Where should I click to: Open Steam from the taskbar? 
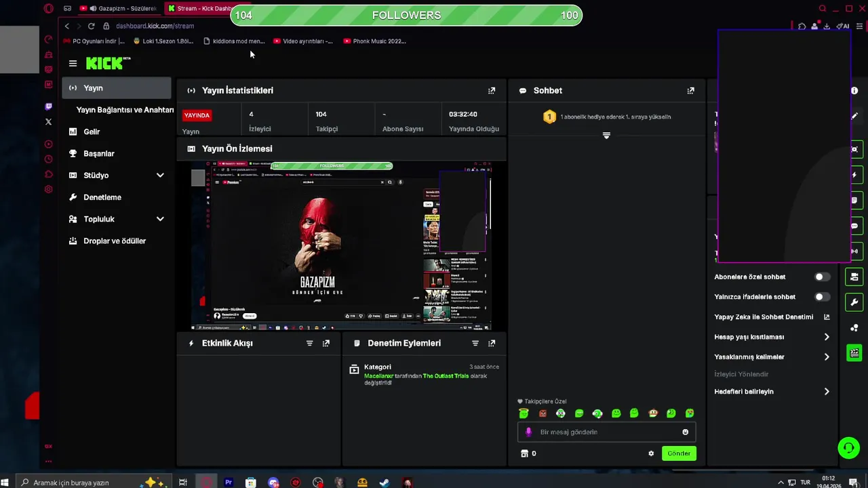[x=384, y=483]
